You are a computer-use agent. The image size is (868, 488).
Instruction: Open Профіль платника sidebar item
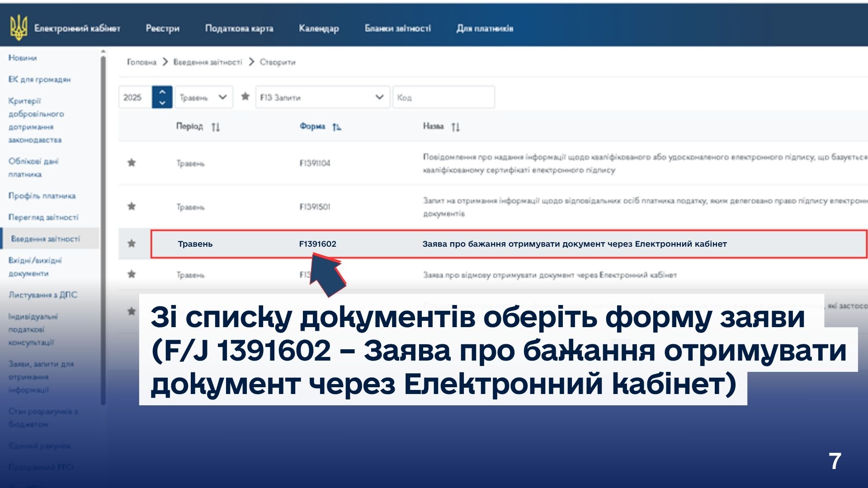pyautogui.click(x=42, y=196)
